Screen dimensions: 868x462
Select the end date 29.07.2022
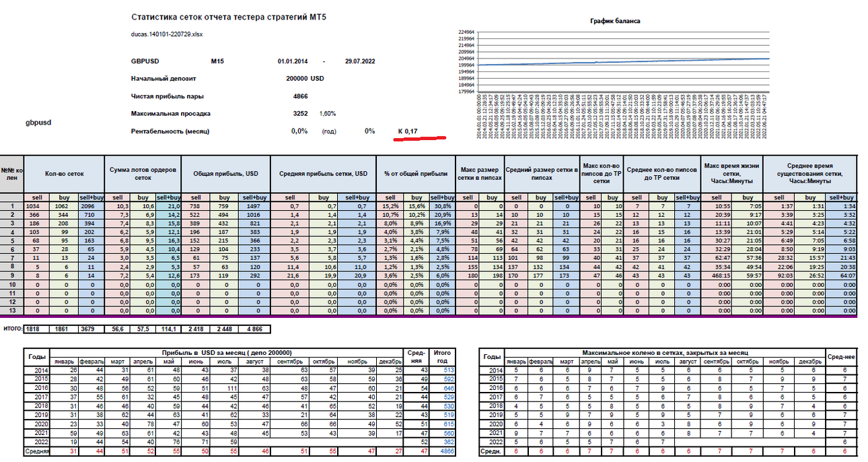361,61
